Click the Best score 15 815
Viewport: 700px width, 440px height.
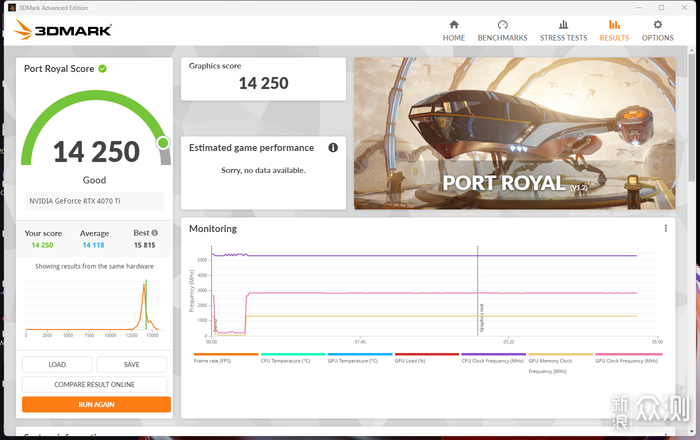pyautogui.click(x=145, y=245)
